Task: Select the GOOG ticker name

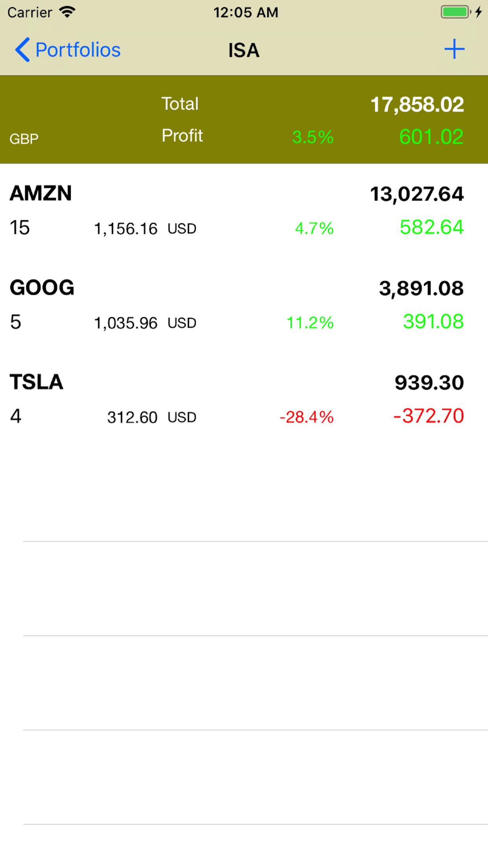Action: [42, 287]
